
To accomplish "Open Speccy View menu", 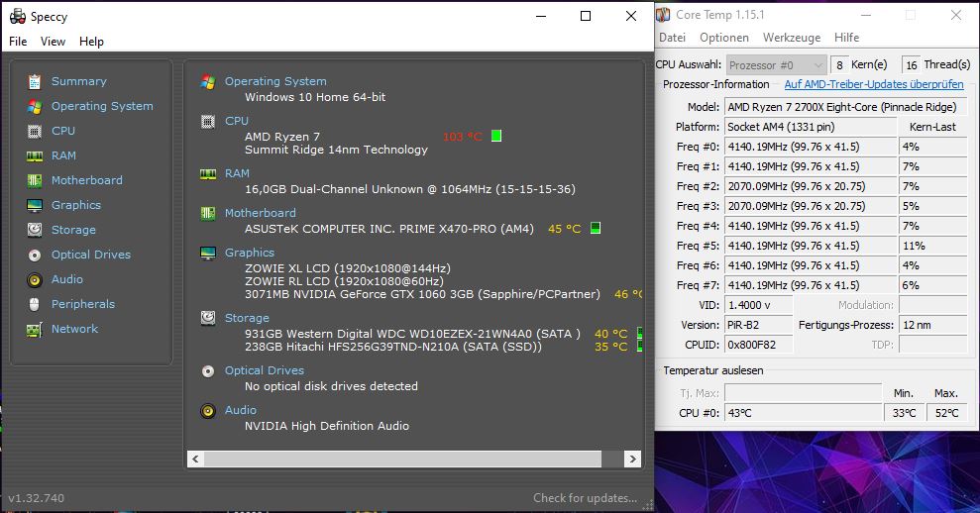I will click(x=53, y=42).
